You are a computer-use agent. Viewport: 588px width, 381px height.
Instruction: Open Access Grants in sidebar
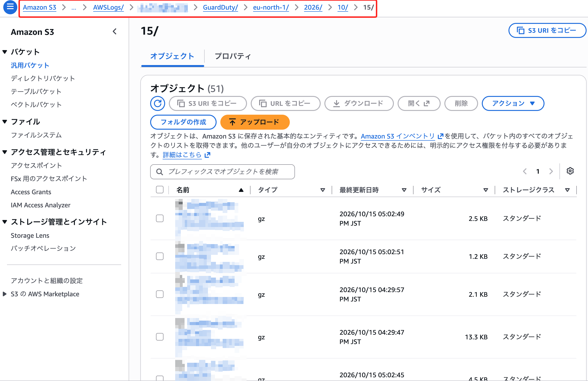tap(31, 192)
